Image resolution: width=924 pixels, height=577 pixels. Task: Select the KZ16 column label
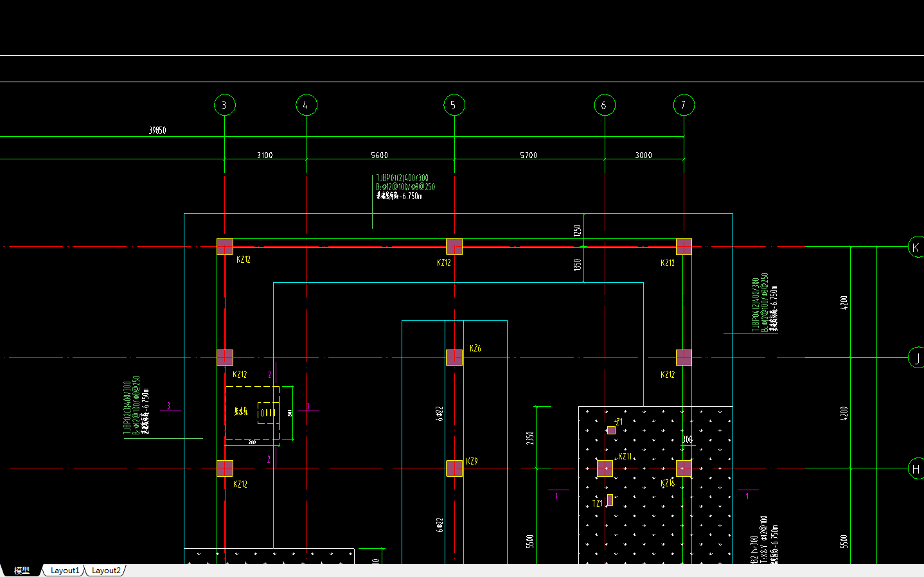pos(668,483)
